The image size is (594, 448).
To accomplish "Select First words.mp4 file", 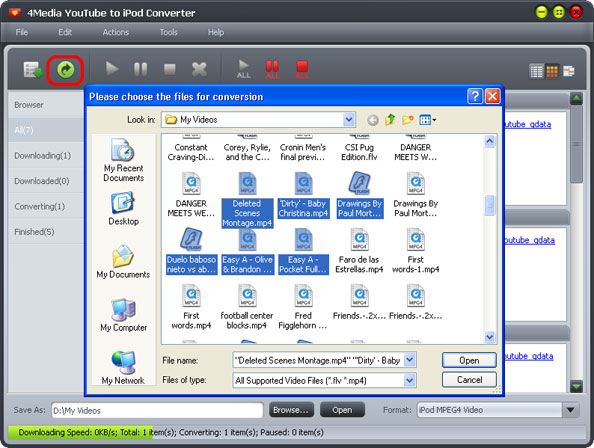I will pyautogui.click(x=191, y=307).
